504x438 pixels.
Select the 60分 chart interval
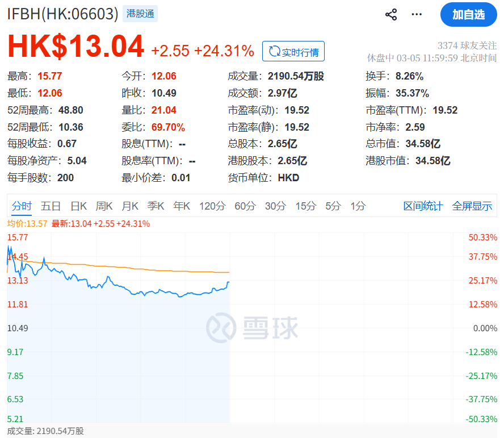(245, 206)
